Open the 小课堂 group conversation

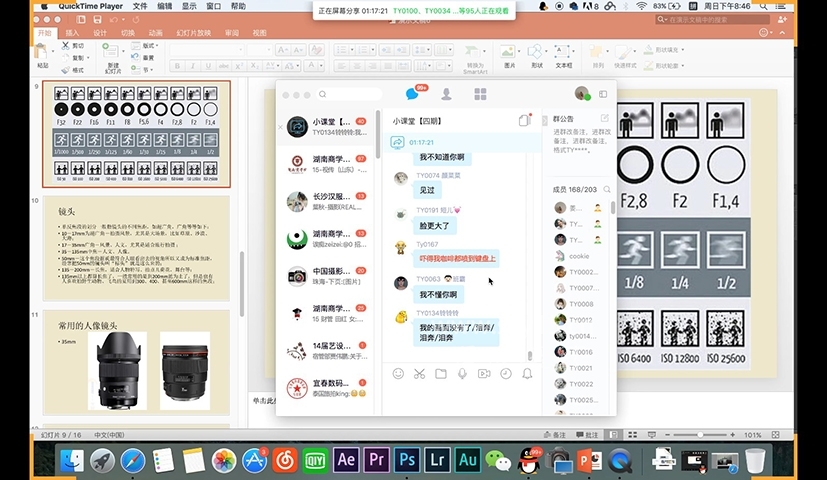point(326,127)
